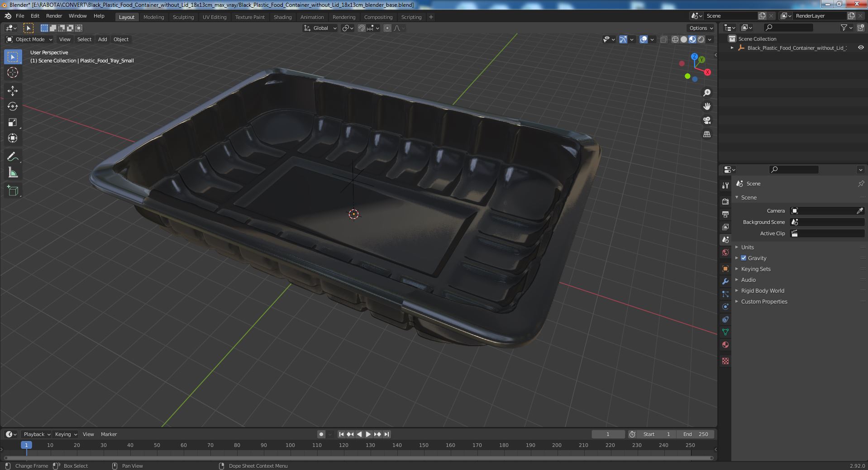Expand Units panel
The image size is (868, 470).
747,247
